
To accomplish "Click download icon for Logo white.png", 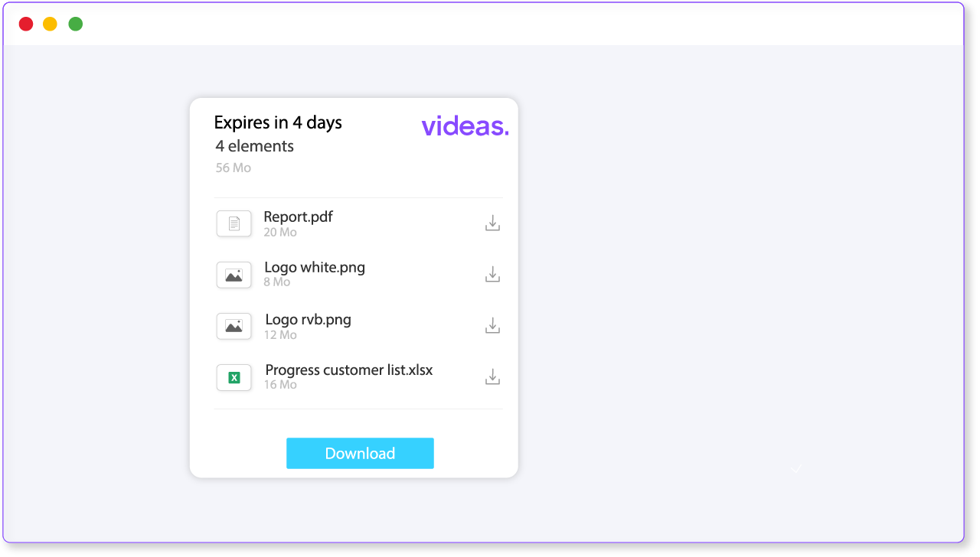I will 493,274.
